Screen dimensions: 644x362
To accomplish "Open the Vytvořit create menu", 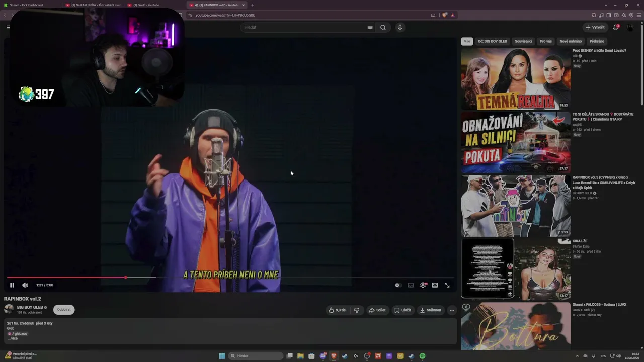I will [595, 27].
